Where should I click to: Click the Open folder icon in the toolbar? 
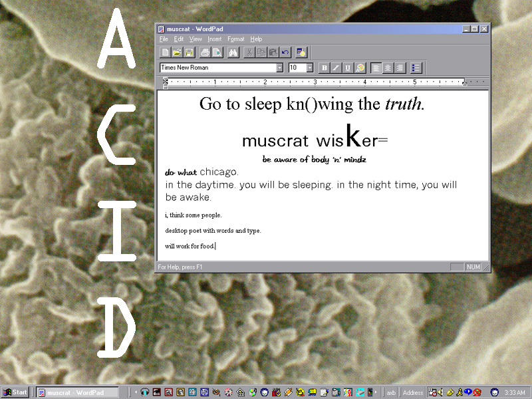pos(177,53)
